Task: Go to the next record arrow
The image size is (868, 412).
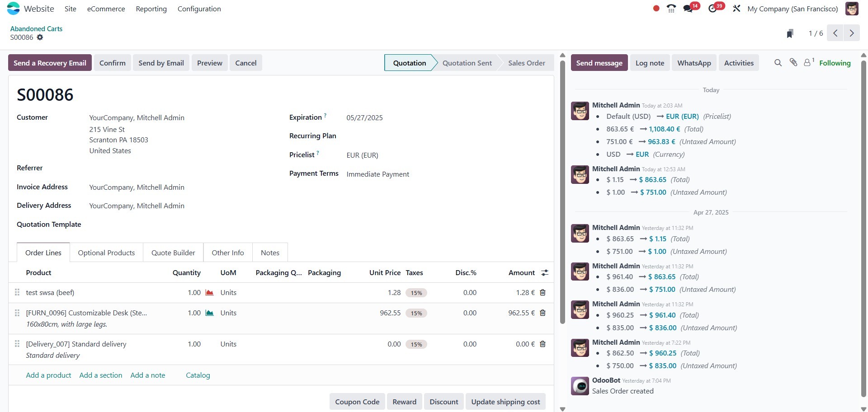Action: (x=852, y=33)
